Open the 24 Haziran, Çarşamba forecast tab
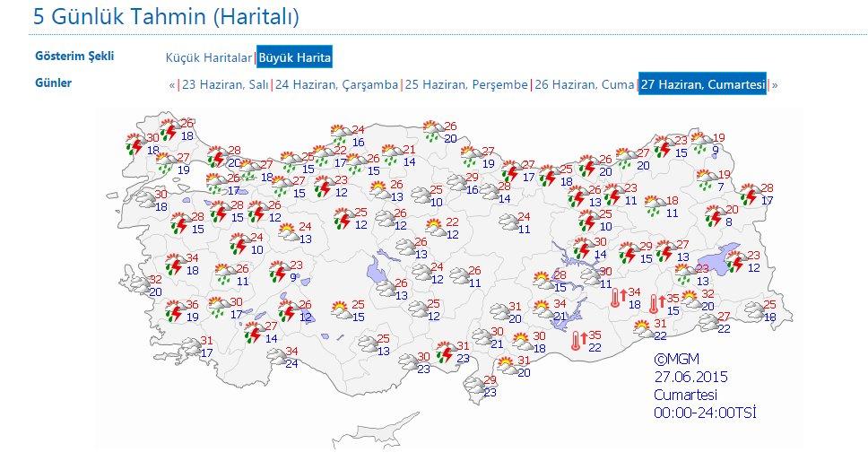868x461 pixels. pyautogui.click(x=336, y=84)
